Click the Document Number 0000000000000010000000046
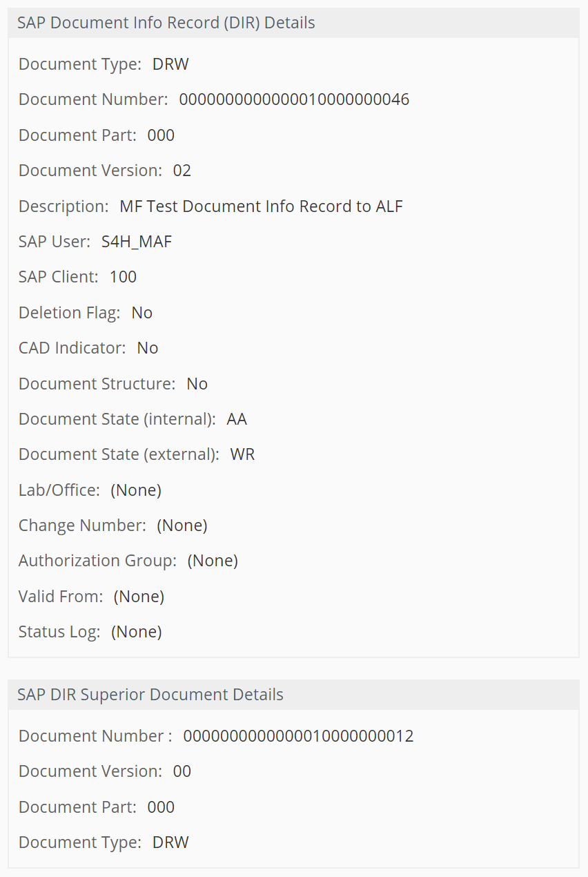The width and height of the screenshot is (588, 877). 293,99
